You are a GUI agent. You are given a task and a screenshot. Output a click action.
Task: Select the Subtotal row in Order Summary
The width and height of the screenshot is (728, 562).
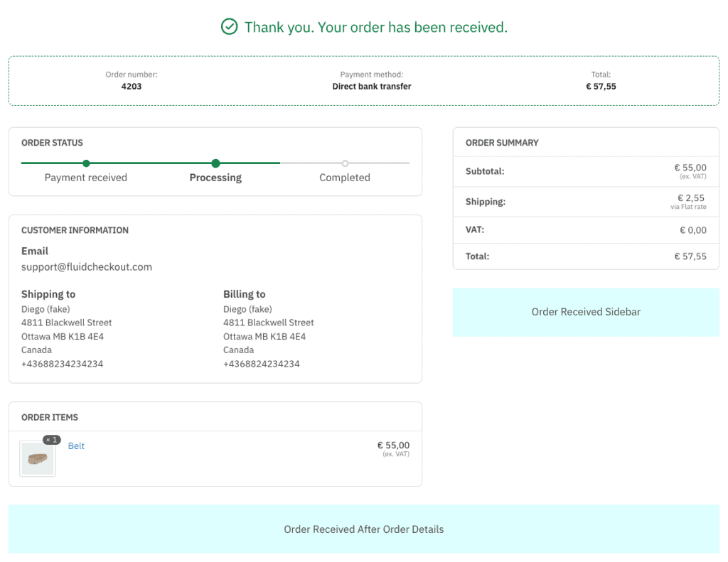(x=586, y=171)
